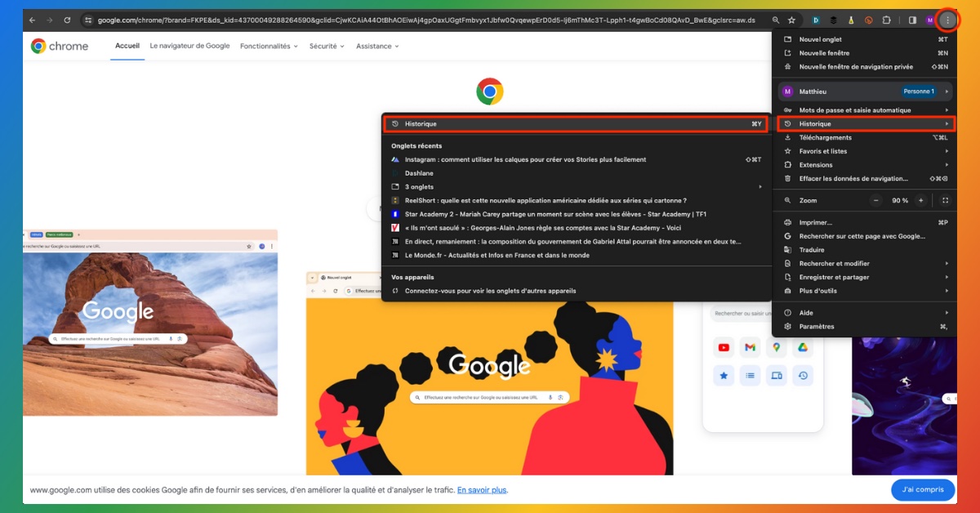Click the Google Maps shortcut icon

pos(777,348)
